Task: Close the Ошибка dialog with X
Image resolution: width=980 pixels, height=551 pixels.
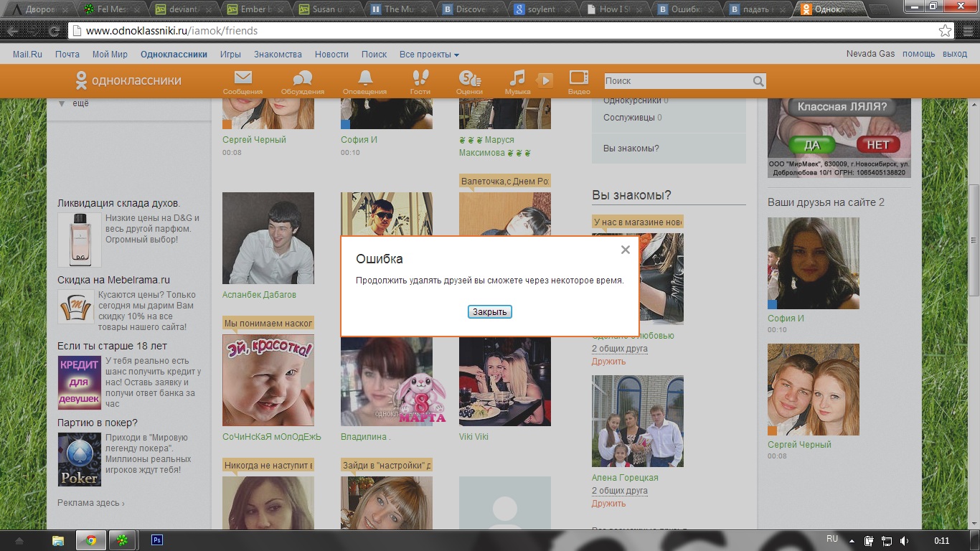Action: point(625,250)
